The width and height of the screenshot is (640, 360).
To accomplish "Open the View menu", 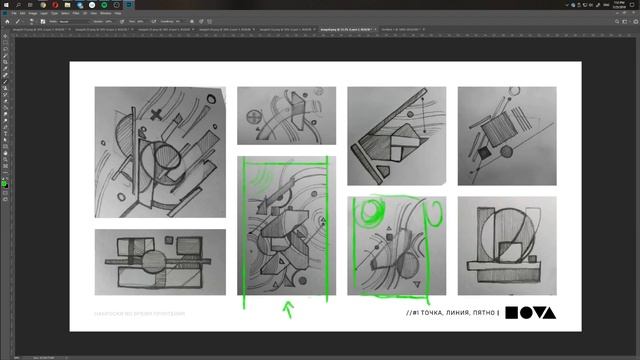I will [x=93, y=13].
